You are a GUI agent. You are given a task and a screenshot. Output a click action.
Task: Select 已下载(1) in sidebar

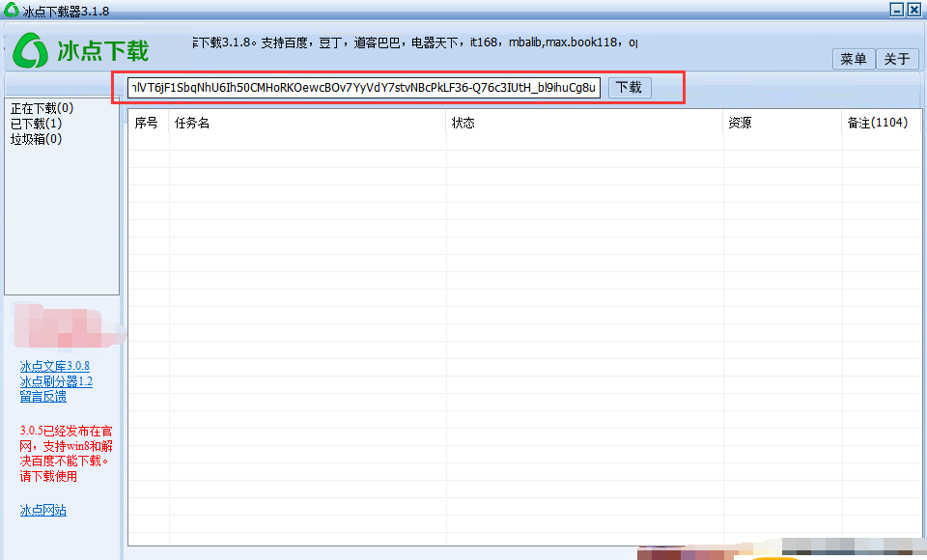tap(36, 124)
